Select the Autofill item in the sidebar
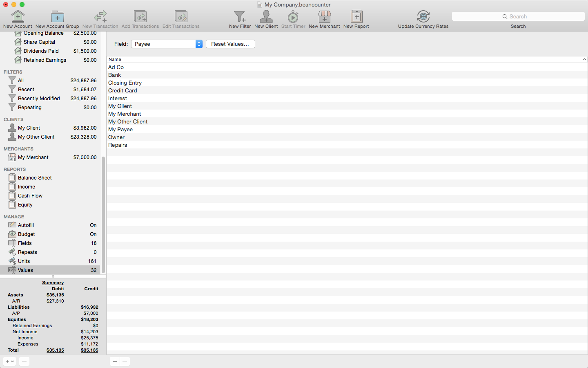588x368 pixels. coord(26,225)
